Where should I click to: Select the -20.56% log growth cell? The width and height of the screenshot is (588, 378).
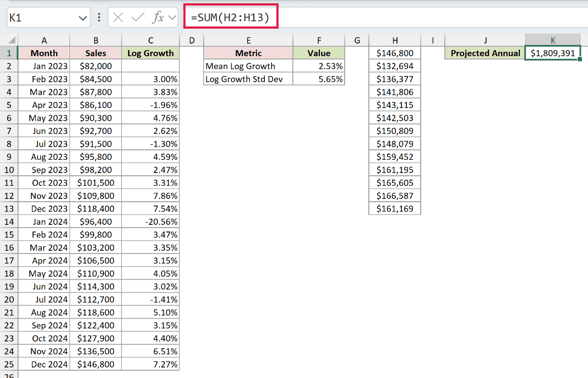(150, 222)
